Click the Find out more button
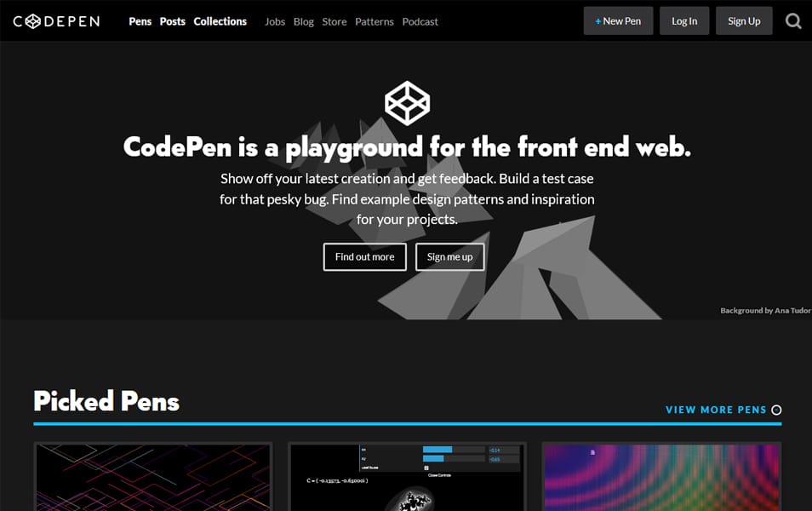The width and height of the screenshot is (812, 511). [364, 256]
